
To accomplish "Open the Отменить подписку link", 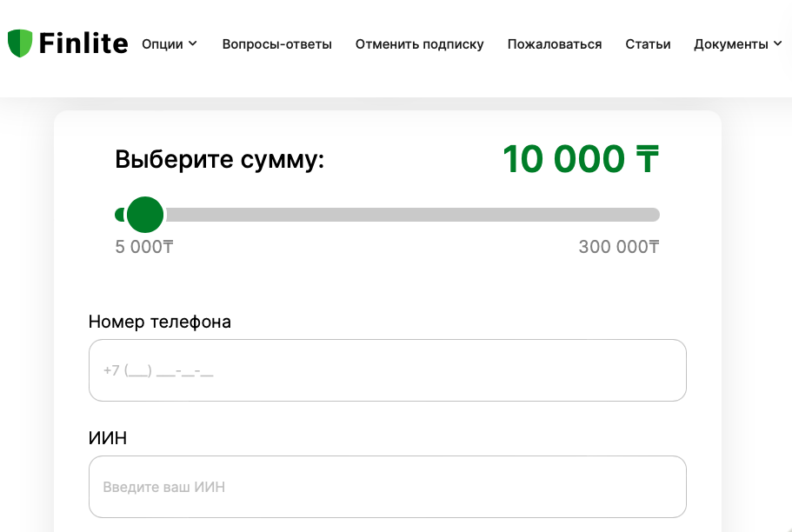I will (x=419, y=44).
